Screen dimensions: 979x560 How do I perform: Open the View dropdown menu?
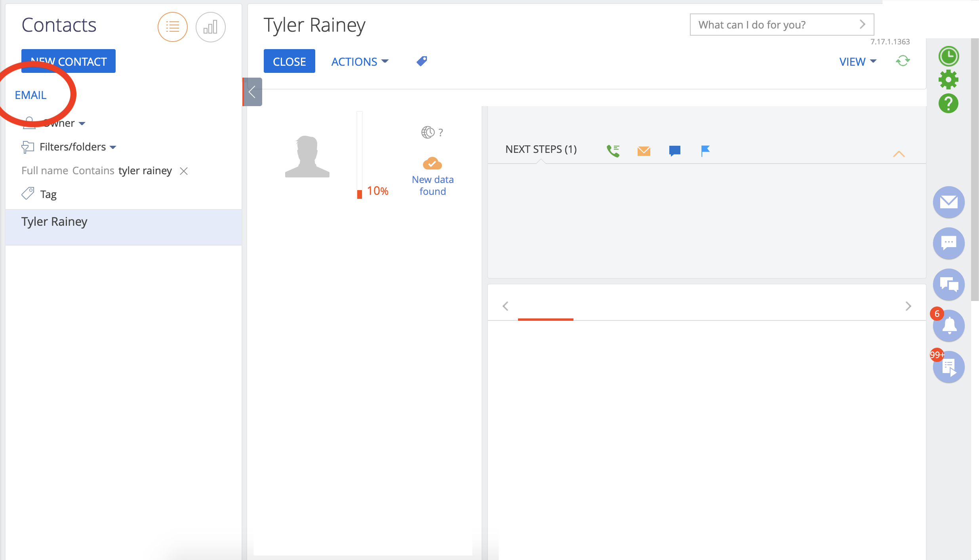858,61
